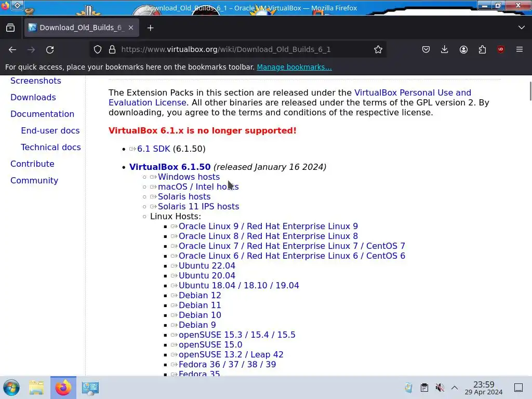
Task: Switch to Firefox in the taskbar
Action: (x=63, y=388)
